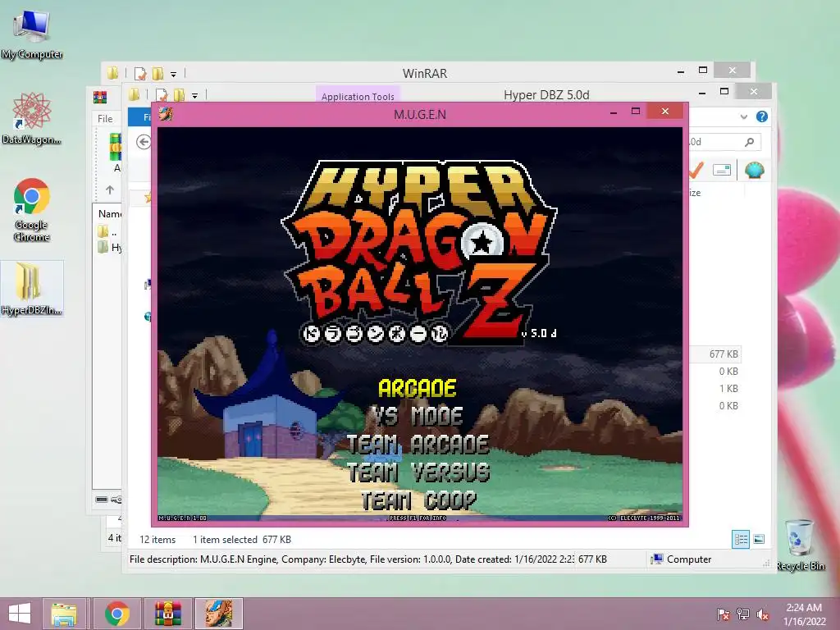840x630 pixels.
Task: Open the M.U.G.E.N window system menu icon
Action: 166,113
